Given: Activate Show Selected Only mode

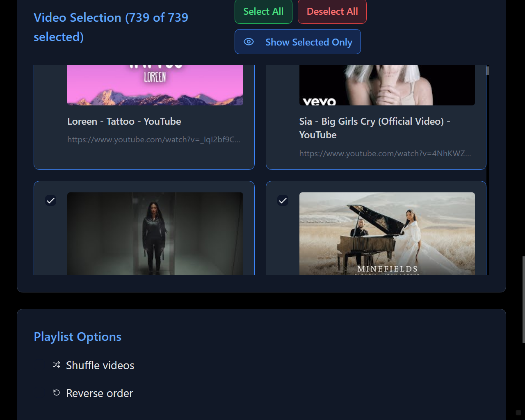Looking at the screenshot, I should (297, 42).
